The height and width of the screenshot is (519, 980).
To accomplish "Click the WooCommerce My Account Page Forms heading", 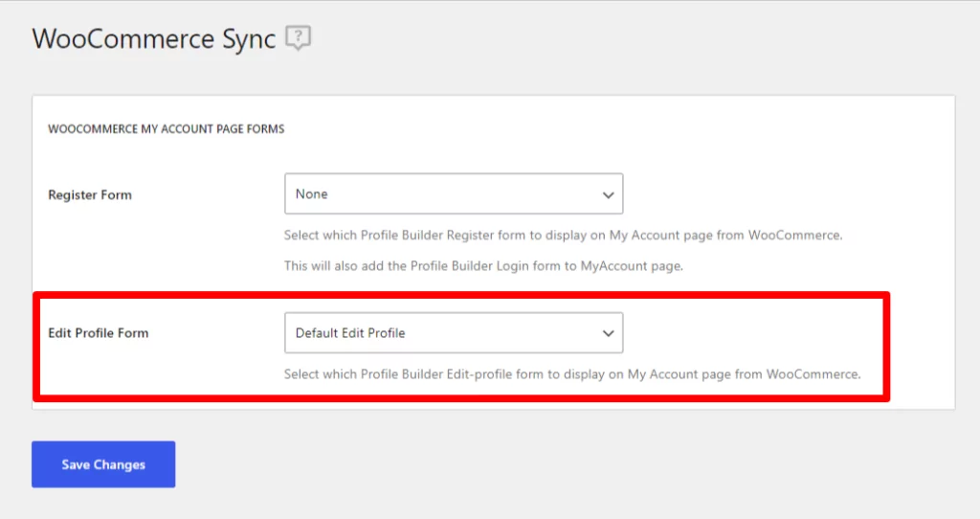I will (167, 129).
